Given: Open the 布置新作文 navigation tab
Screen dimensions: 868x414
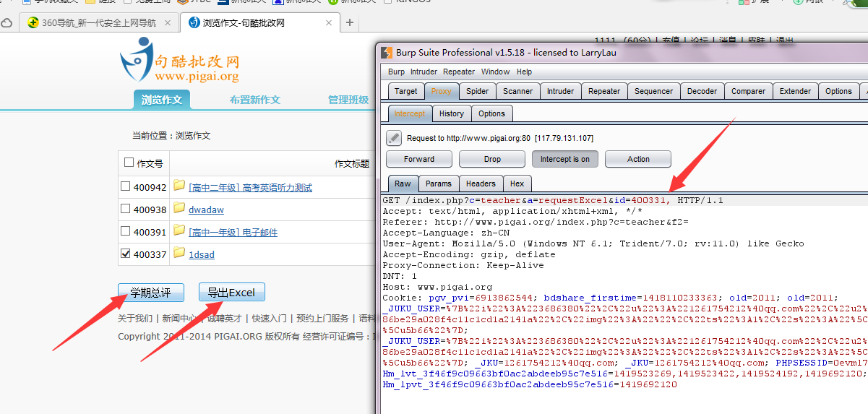Looking at the screenshot, I should click(x=255, y=100).
